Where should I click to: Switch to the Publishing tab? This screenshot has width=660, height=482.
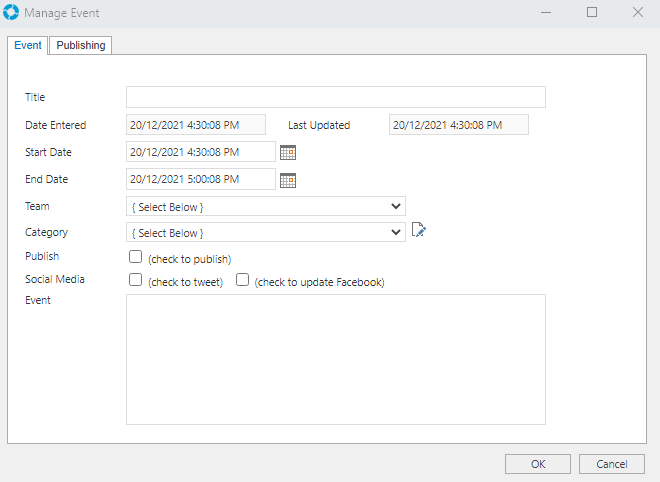point(81,45)
